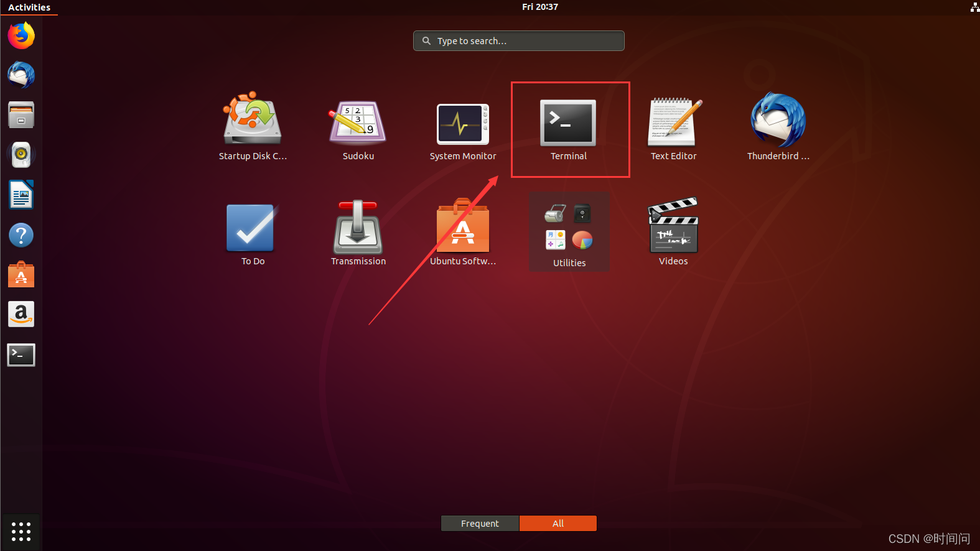Launch the To Do app
Image resolution: width=980 pixels, height=551 pixels.
tap(253, 234)
